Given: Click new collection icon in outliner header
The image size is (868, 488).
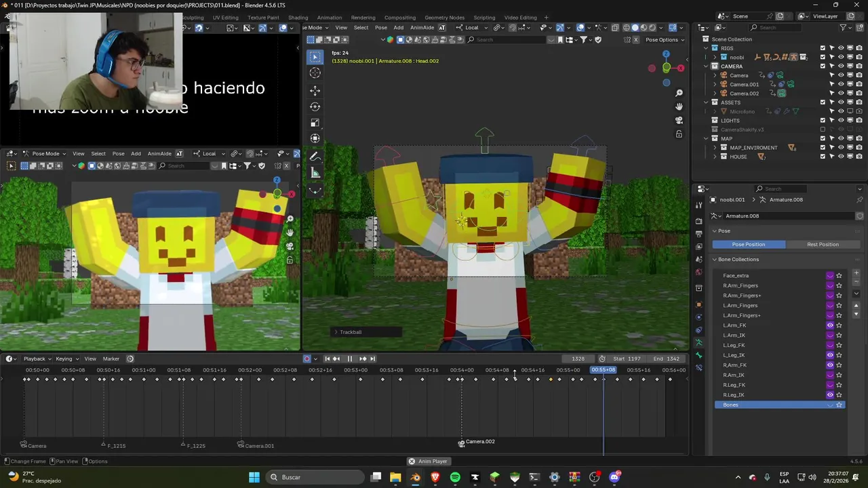Looking at the screenshot, I should 859,27.
